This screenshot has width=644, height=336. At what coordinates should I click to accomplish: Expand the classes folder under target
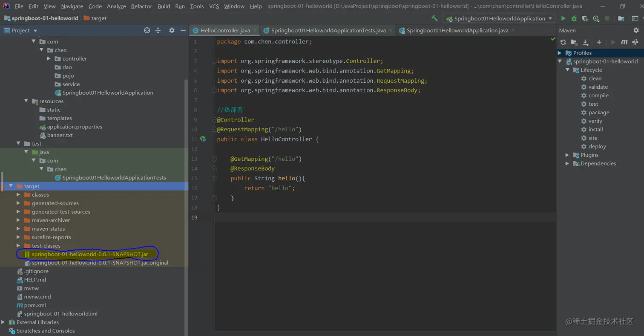[x=18, y=195]
